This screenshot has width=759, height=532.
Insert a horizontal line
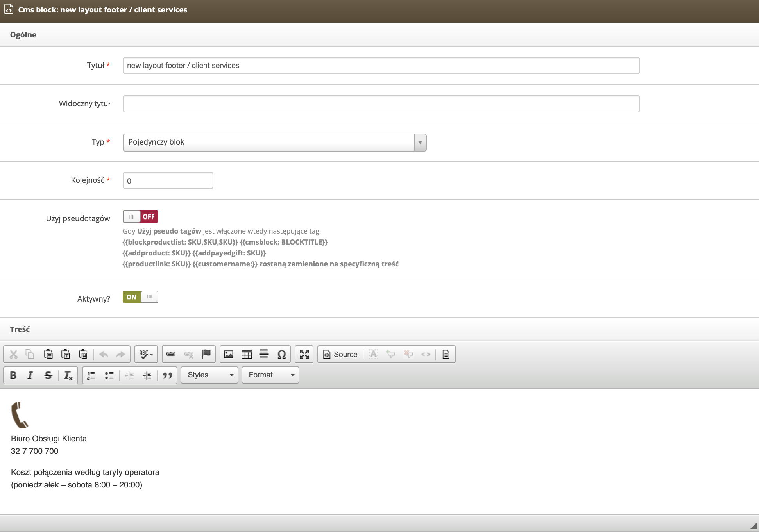pos(264,354)
